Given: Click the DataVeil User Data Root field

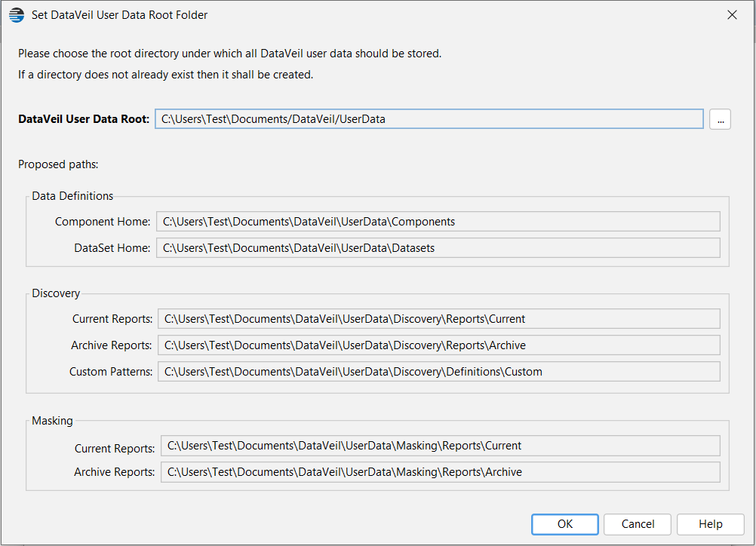Looking at the screenshot, I should (x=429, y=119).
